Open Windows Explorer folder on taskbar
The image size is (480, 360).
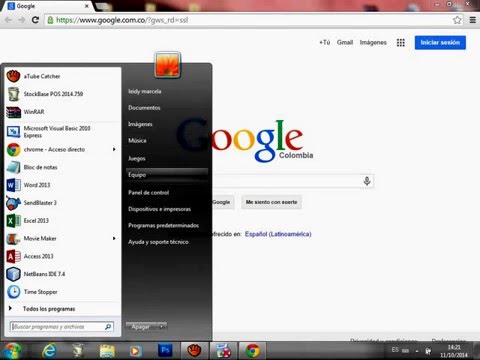107,351
